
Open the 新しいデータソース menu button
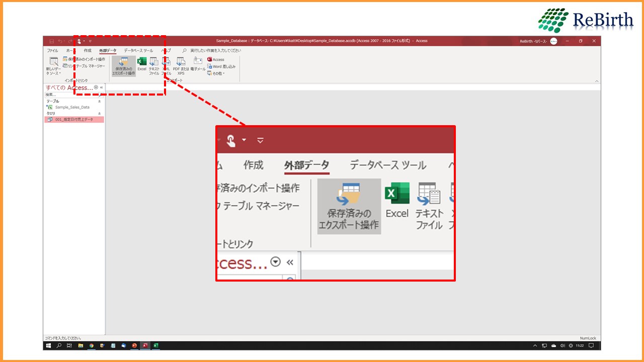[x=53, y=66]
